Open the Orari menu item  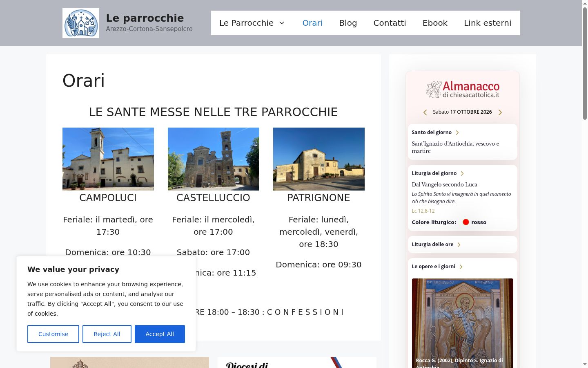pyautogui.click(x=312, y=23)
